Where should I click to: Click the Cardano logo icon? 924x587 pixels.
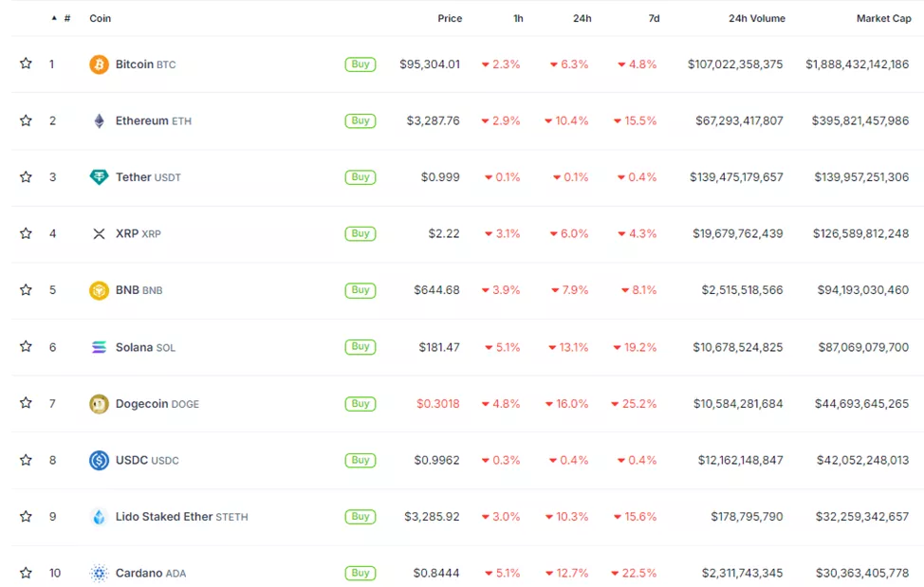click(x=99, y=573)
